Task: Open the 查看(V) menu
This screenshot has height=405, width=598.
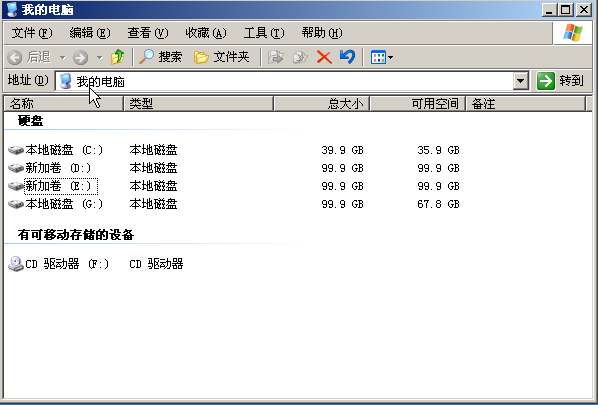Action: (148, 33)
